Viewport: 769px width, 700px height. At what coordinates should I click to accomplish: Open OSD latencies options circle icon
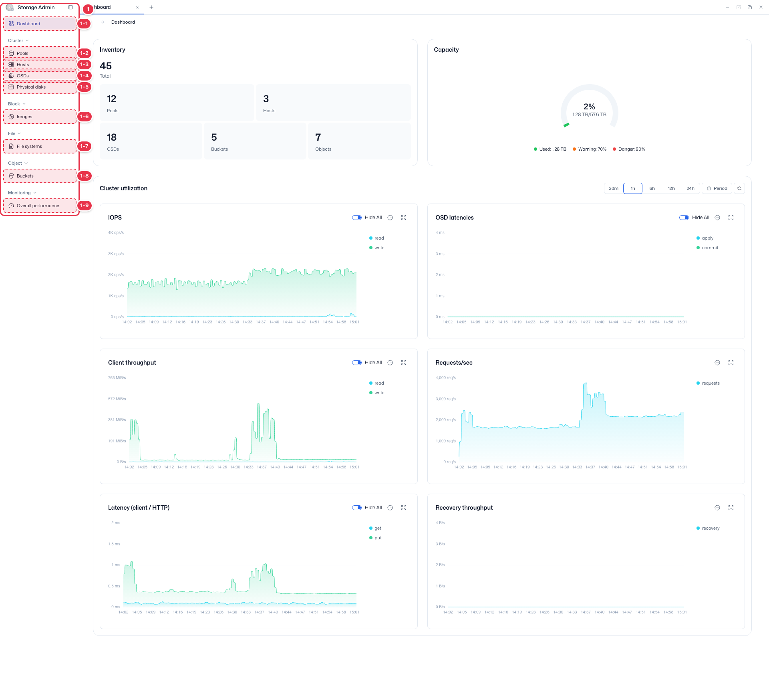pos(717,218)
